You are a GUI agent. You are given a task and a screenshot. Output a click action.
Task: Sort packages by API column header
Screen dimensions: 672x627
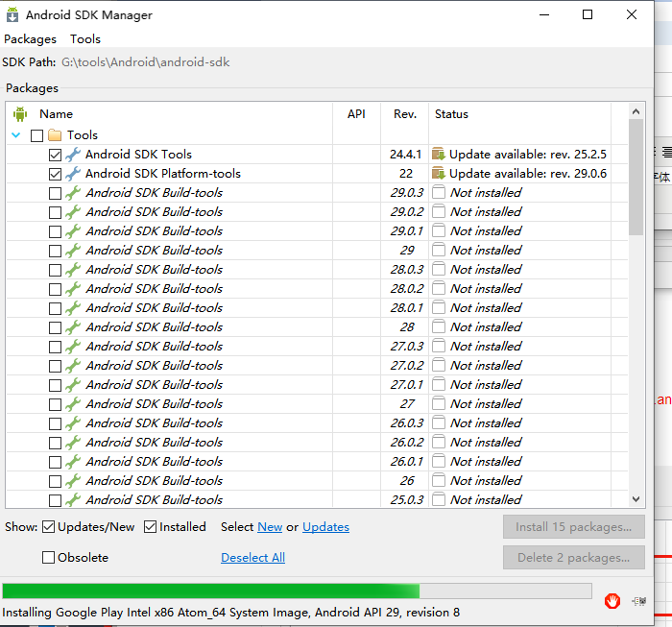[x=356, y=114]
